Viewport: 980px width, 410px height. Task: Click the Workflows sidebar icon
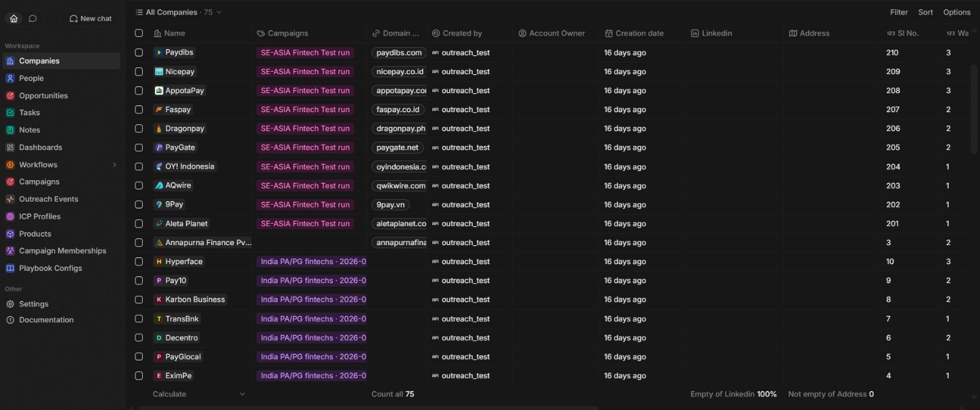(10, 164)
